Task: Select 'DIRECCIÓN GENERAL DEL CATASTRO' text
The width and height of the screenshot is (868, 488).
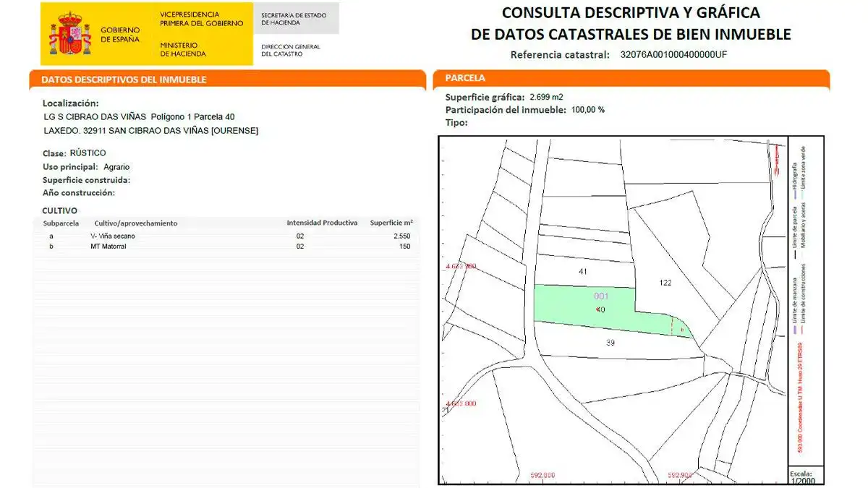Action: tap(290, 50)
